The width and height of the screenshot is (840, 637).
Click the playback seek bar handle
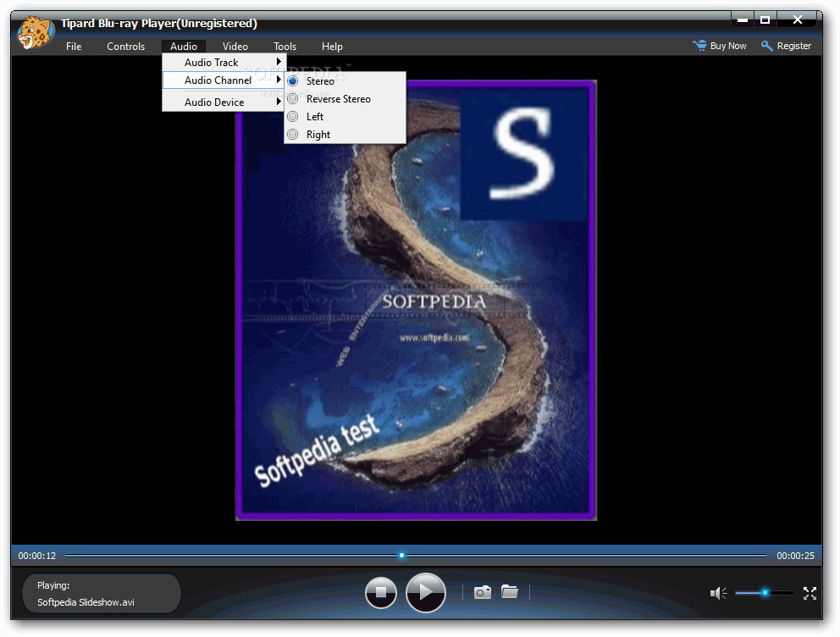coord(401,556)
